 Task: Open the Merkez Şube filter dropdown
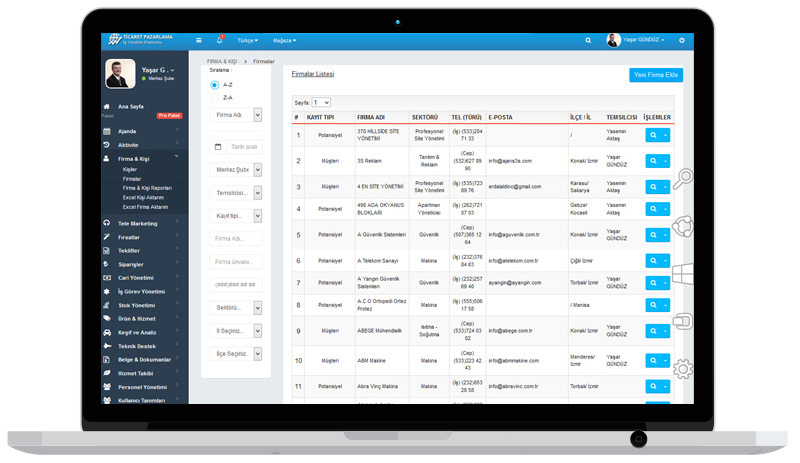(x=236, y=169)
